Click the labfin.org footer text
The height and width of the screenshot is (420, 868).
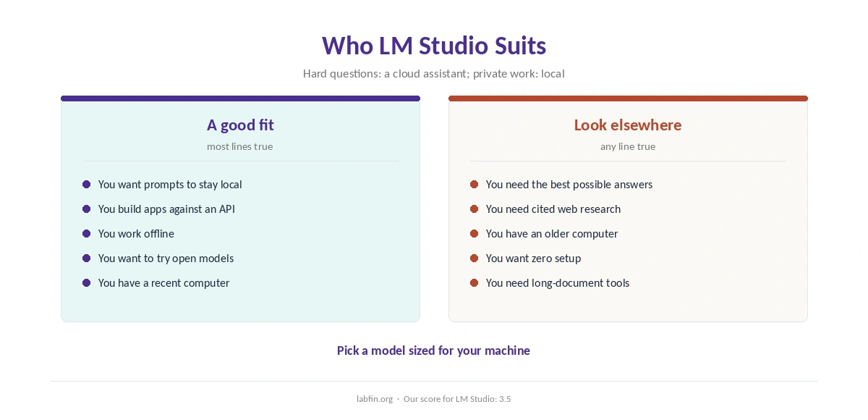[375, 399]
